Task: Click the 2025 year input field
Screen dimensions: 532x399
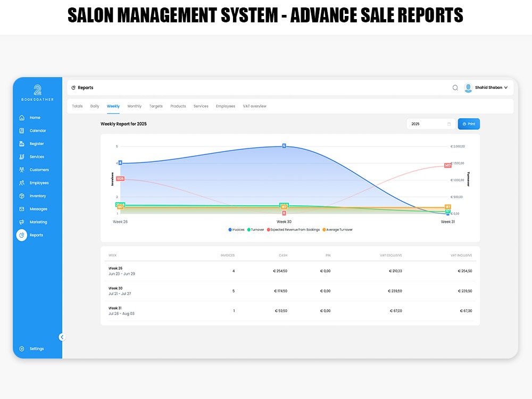Action: coord(431,124)
